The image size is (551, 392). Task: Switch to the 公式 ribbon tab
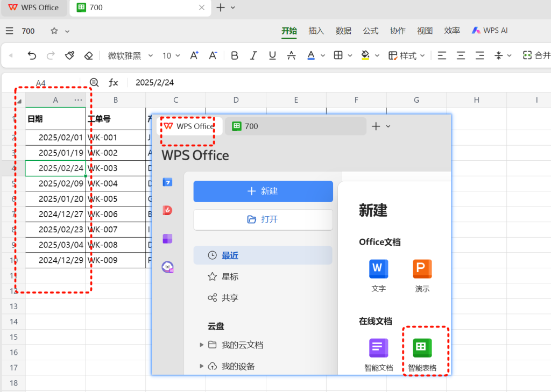click(370, 31)
